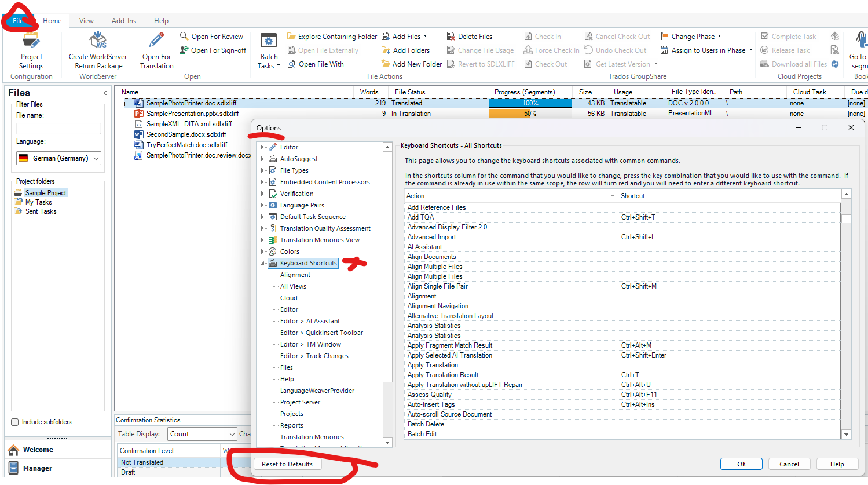
Task: Click in the File name filter field
Action: [58, 128]
